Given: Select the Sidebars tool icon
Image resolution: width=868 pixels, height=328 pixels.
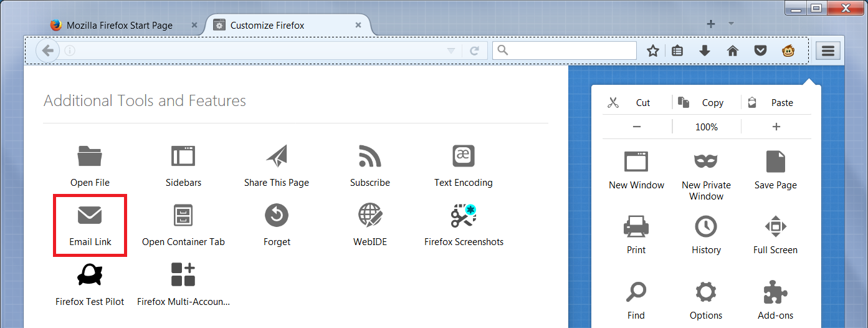Looking at the screenshot, I should coord(183,156).
